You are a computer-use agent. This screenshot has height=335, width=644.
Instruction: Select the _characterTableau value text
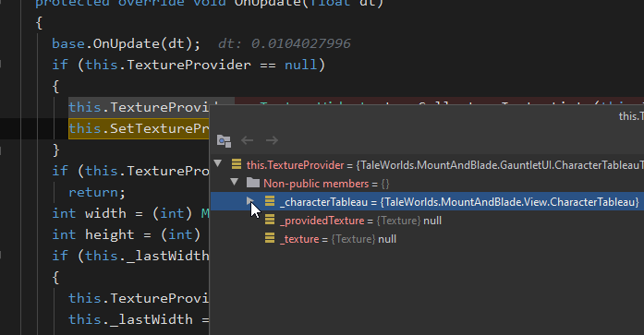[x=510, y=202]
